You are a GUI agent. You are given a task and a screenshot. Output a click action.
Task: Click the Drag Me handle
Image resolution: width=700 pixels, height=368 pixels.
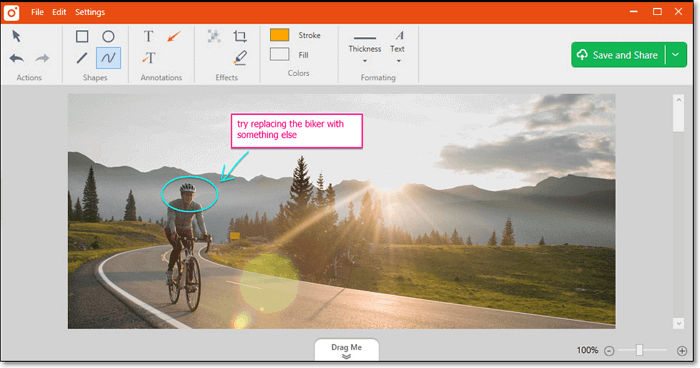346,351
